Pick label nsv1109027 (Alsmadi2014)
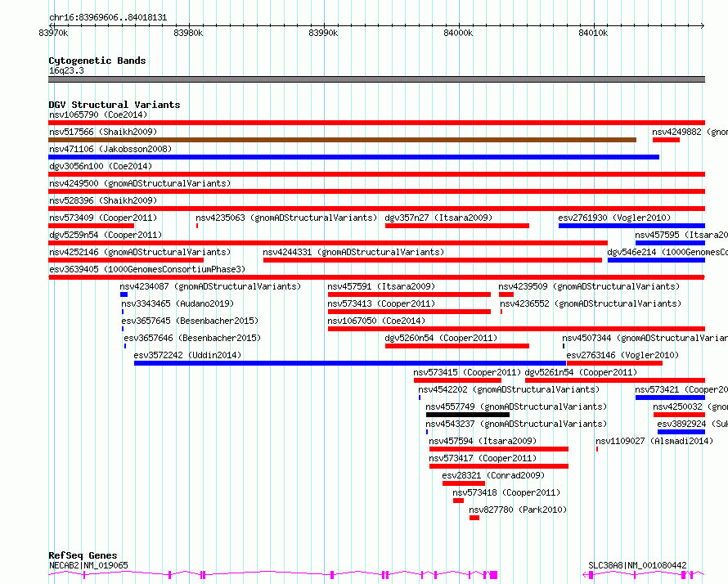The height and width of the screenshot is (584, 728). pos(654,441)
